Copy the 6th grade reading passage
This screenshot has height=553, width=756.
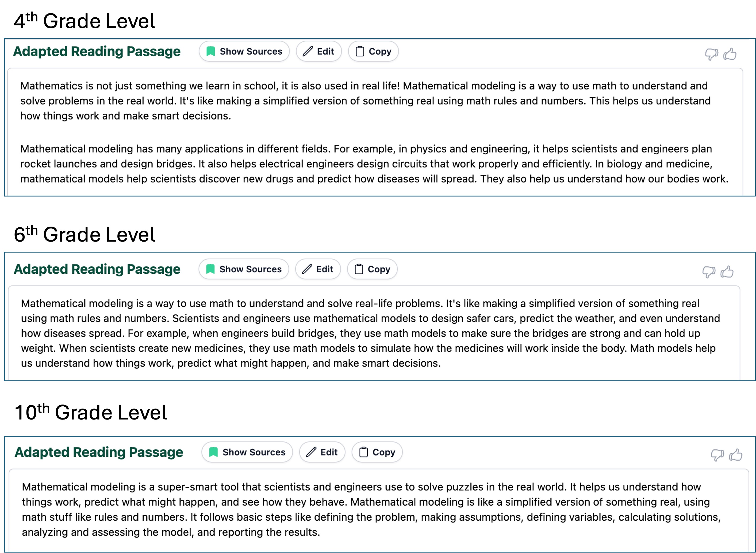click(x=372, y=269)
